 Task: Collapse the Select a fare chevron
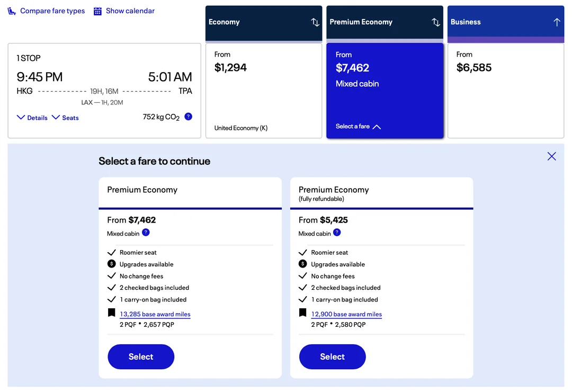[x=377, y=127]
